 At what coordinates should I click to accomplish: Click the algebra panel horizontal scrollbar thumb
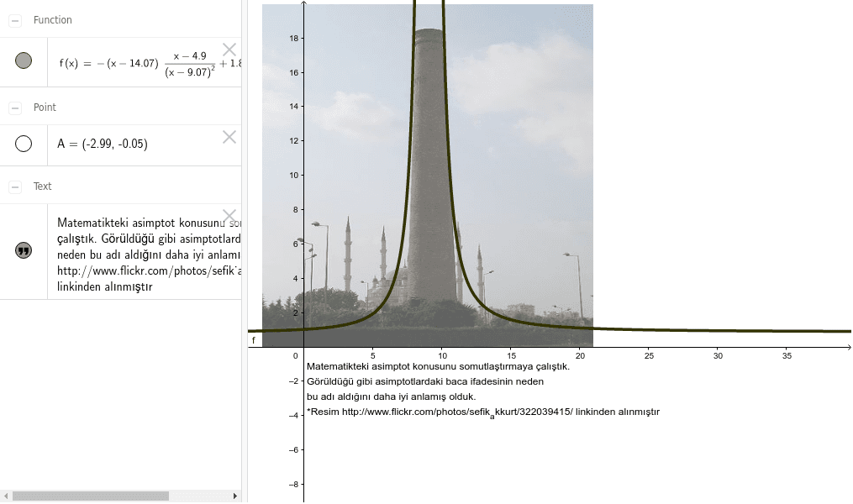(91, 496)
